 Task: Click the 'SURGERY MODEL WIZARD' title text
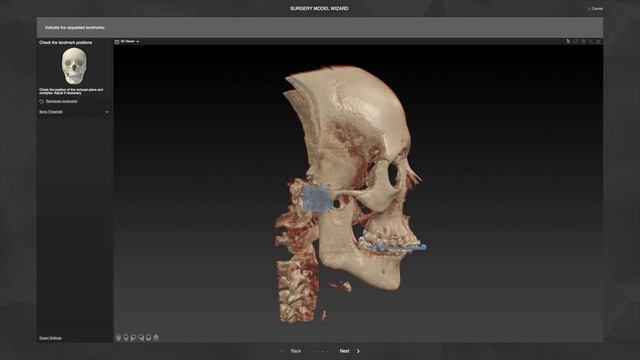(x=319, y=8)
